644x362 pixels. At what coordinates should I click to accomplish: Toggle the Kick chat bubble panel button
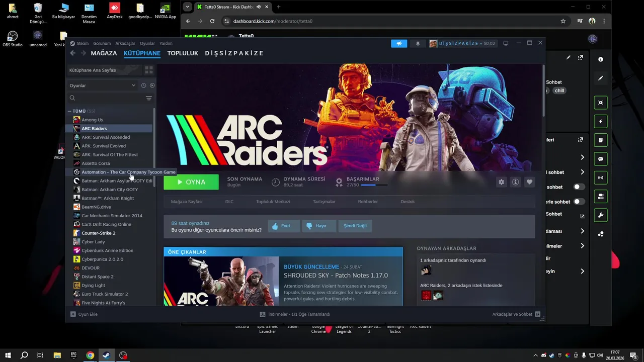tap(601, 159)
